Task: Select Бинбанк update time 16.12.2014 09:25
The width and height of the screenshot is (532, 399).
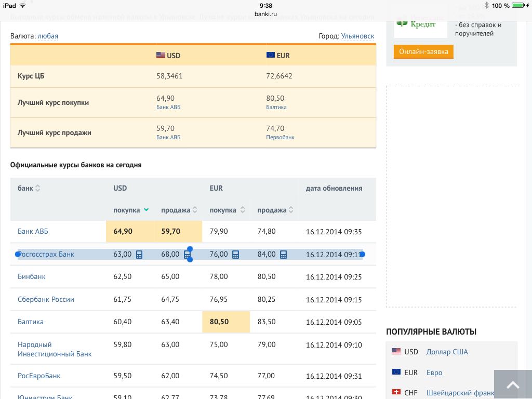Action: [334, 277]
